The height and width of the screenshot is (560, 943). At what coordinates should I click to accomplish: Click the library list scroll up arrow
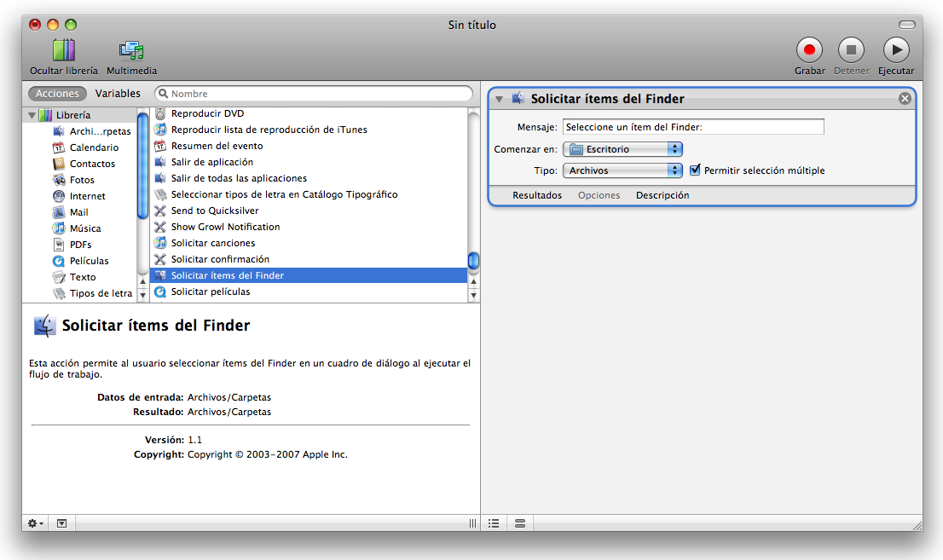click(142, 281)
